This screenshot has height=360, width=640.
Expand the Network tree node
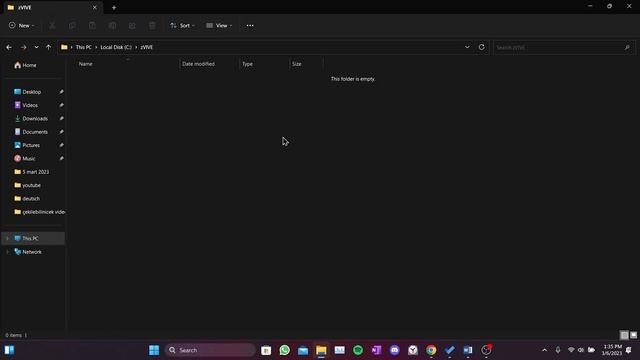7,252
